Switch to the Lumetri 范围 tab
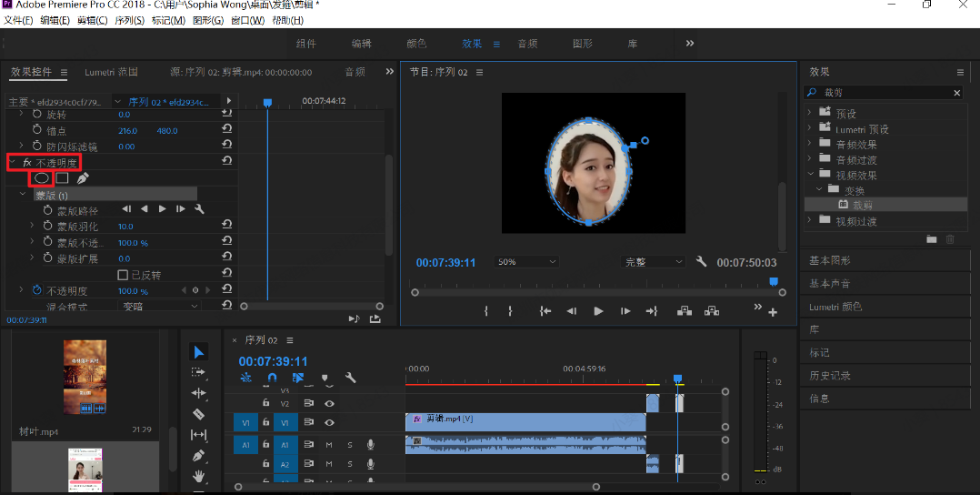 pyautogui.click(x=111, y=72)
